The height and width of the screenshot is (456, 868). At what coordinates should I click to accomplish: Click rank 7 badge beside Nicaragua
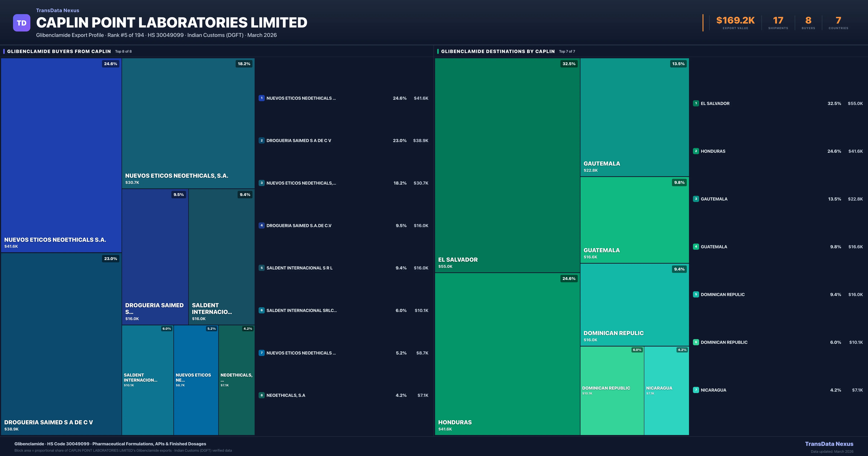tap(696, 390)
